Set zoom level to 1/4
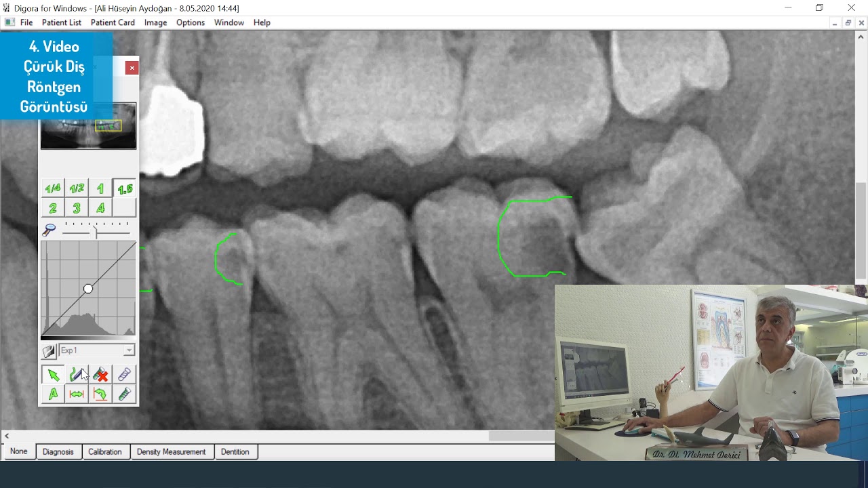Screen dimensions: 868x488 (x=53, y=188)
